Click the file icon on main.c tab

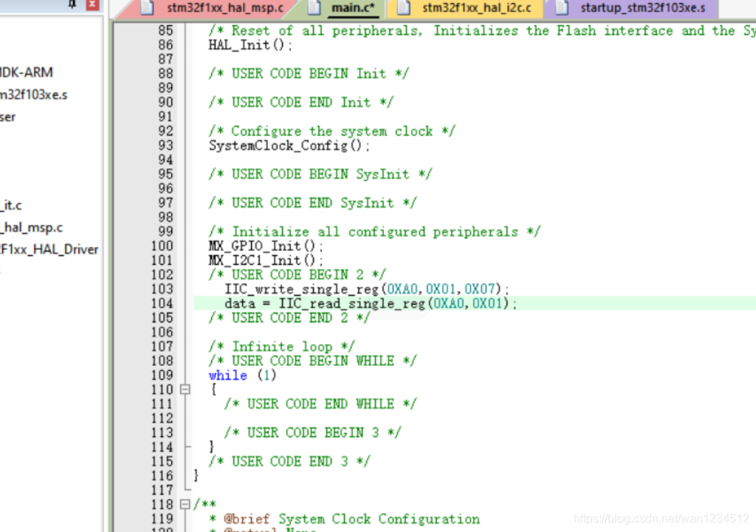(x=312, y=9)
